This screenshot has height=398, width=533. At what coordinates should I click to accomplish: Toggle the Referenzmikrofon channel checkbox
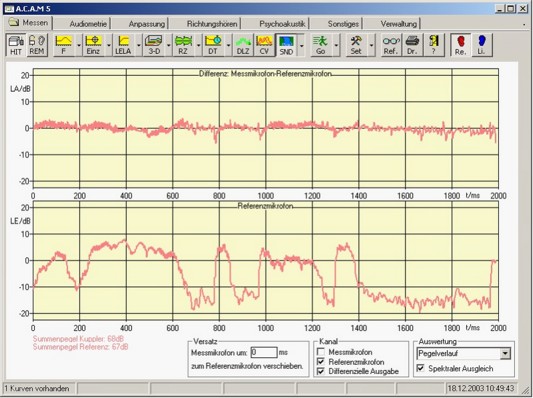coord(321,362)
